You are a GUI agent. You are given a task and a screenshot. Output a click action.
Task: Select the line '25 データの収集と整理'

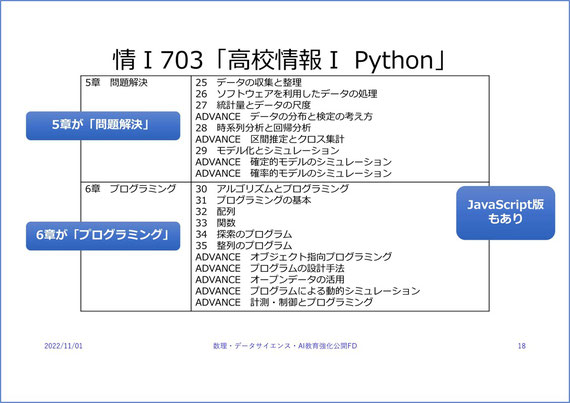coord(249,82)
